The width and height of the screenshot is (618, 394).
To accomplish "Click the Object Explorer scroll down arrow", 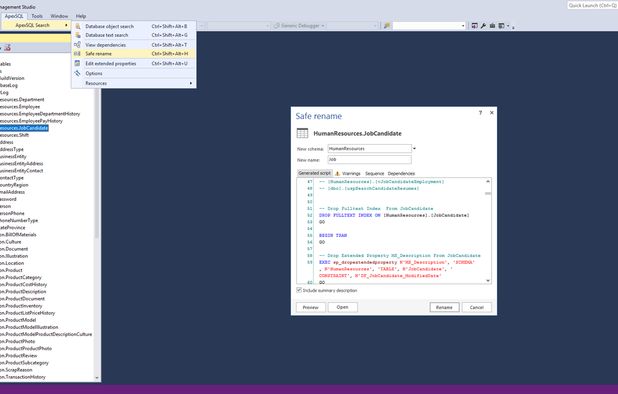I will [x=97, y=378].
